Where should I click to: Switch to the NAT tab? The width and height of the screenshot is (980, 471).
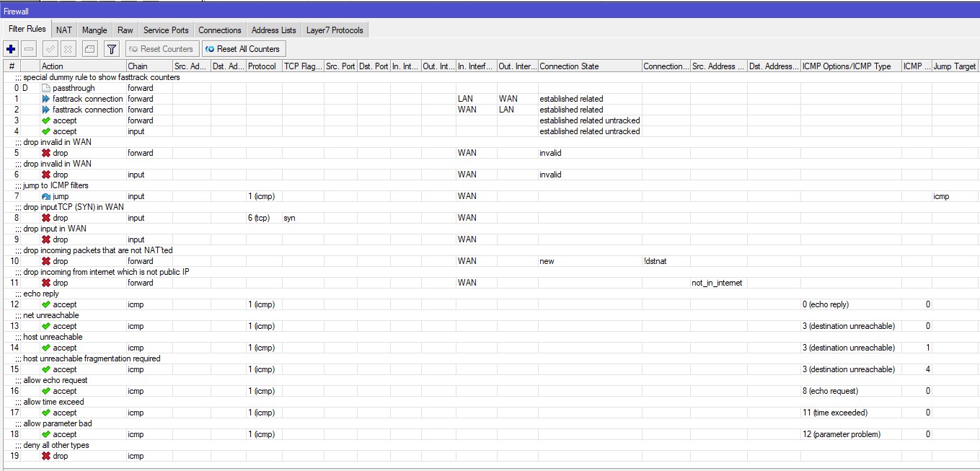click(64, 30)
